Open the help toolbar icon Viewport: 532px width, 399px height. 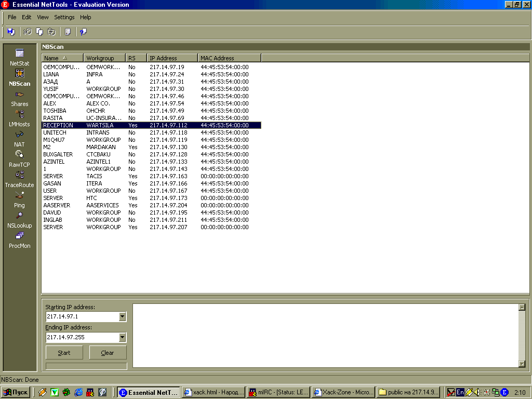click(x=83, y=32)
